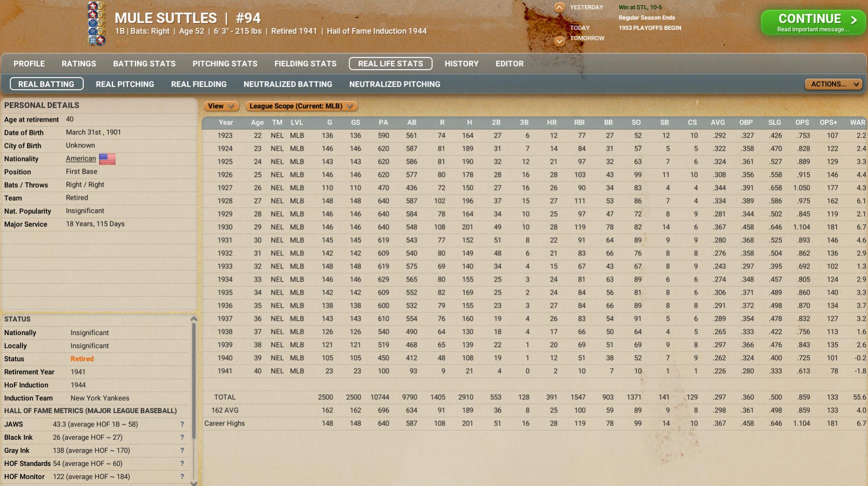
Task: Click the HOF Standards help question mark
Action: (182, 464)
